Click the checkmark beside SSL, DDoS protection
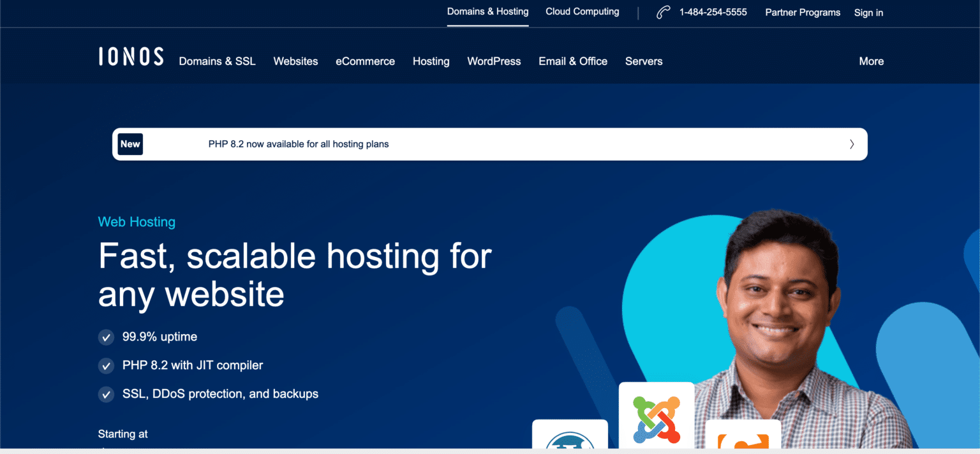The height and width of the screenshot is (454, 980). coord(106,395)
